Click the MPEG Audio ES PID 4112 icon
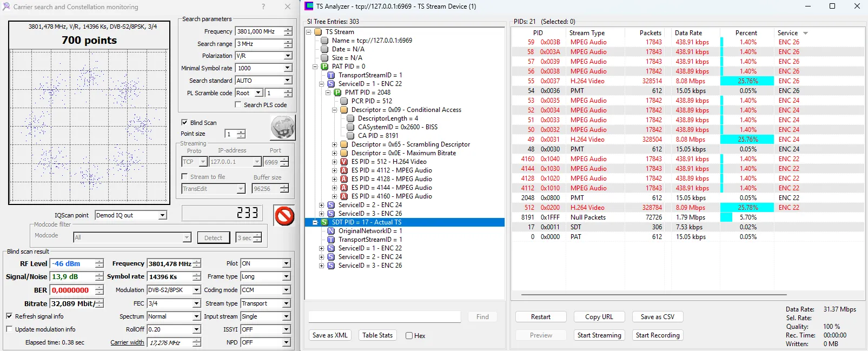The width and height of the screenshot is (868, 351). pos(343,170)
